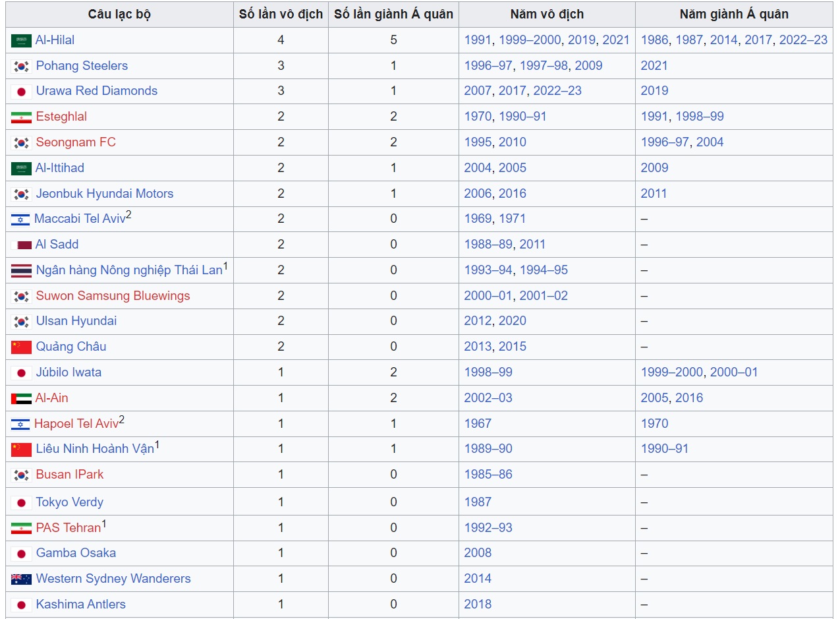The image size is (840, 619).
Task: Click footnote 1 next to PAS Tehran
Action: (104, 524)
